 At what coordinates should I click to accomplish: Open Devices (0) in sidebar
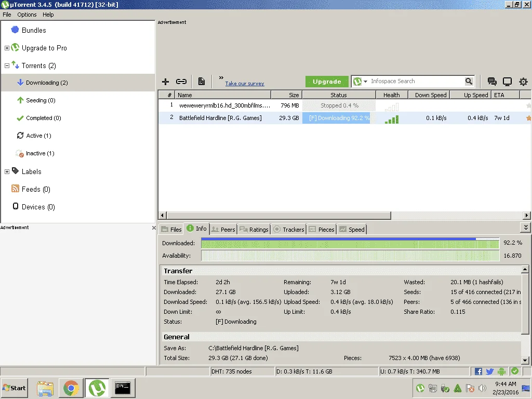(x=38, y=207)
